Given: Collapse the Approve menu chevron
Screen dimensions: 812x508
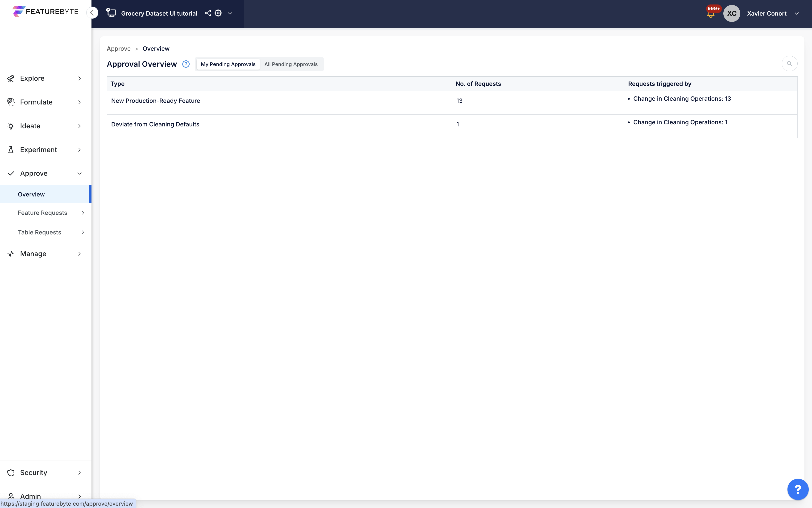Looking at the screenshot, I should (80, 173).
